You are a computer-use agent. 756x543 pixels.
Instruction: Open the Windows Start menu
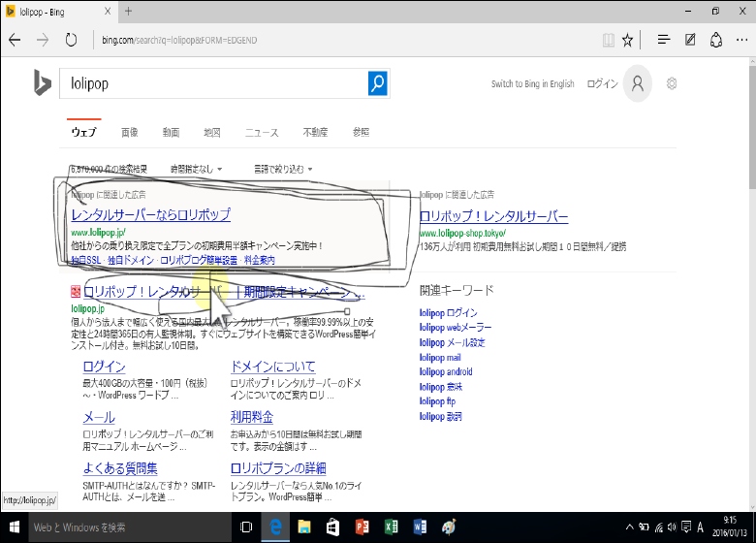point(14,527)
